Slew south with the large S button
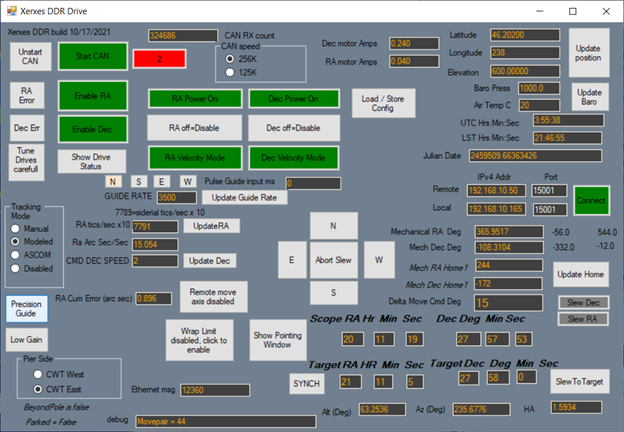 pos(333,293)
